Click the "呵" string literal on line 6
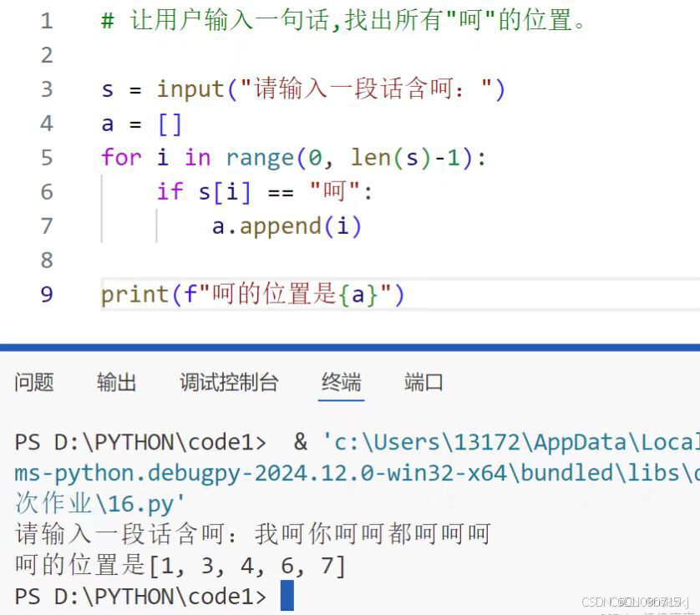 point(335,191)
